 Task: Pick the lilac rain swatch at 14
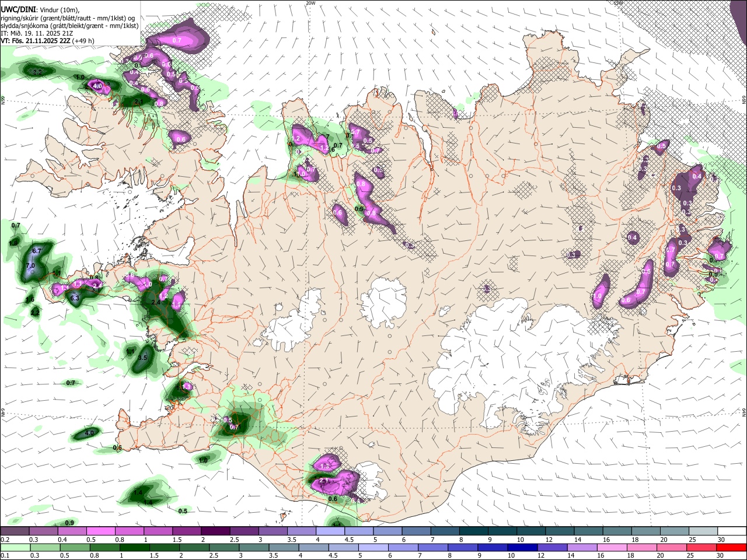tap(582, 548)
